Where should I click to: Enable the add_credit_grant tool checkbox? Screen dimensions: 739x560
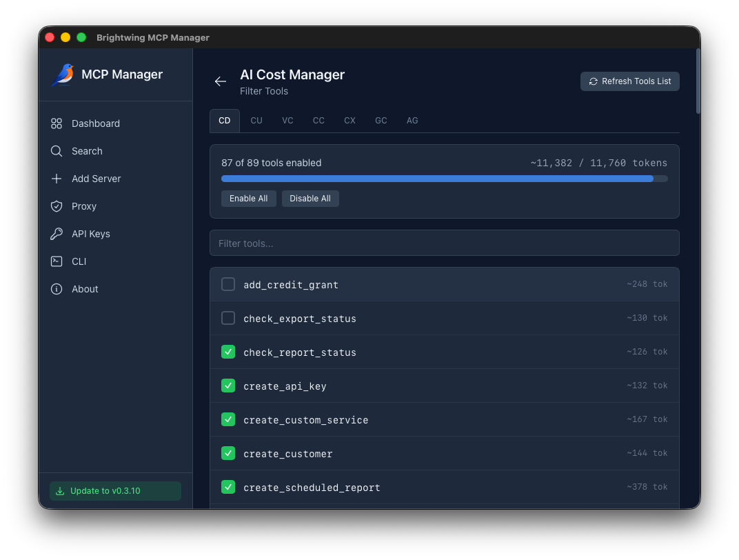click(x=227, y=283)
